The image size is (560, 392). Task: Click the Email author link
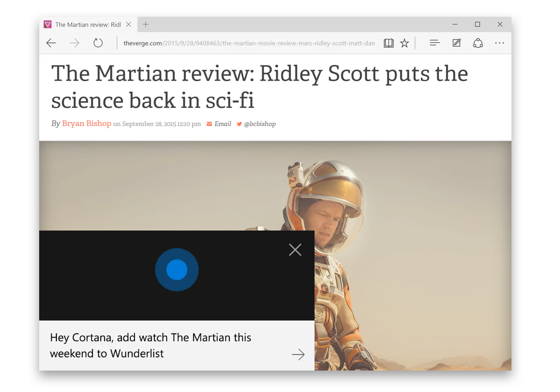(223, 124)
